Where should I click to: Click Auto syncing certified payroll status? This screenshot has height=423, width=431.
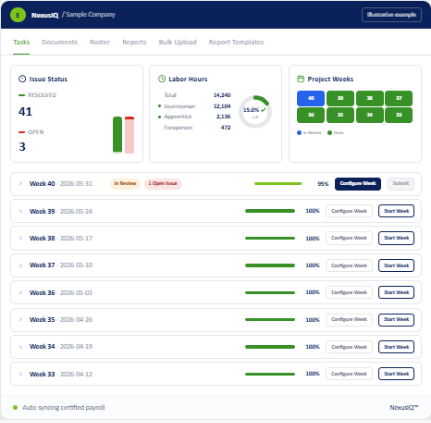63,407
